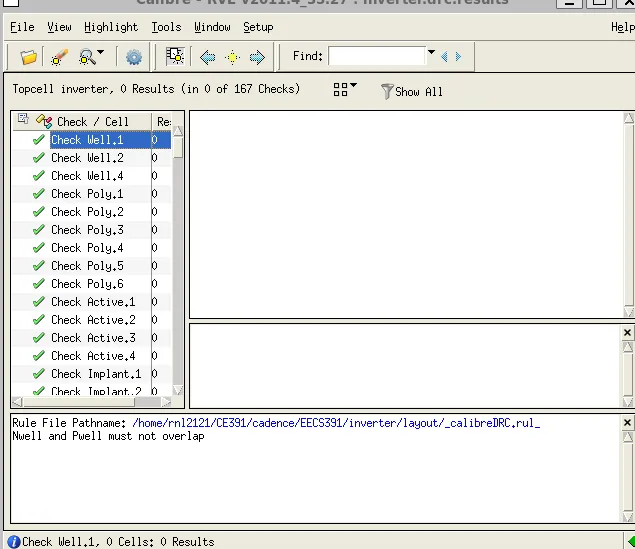Select Check Poly.4 row
Viewport: 635px width, 549px height.
click(92, 248)
